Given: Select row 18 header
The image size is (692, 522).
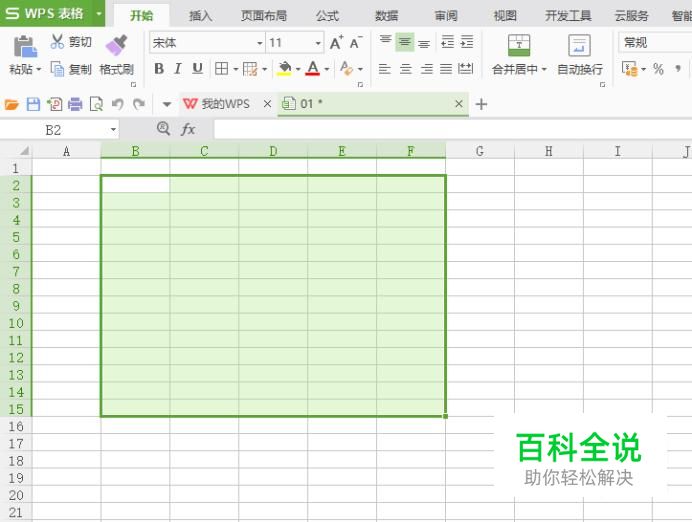Looking at the screenshot, I should [16, 461].
